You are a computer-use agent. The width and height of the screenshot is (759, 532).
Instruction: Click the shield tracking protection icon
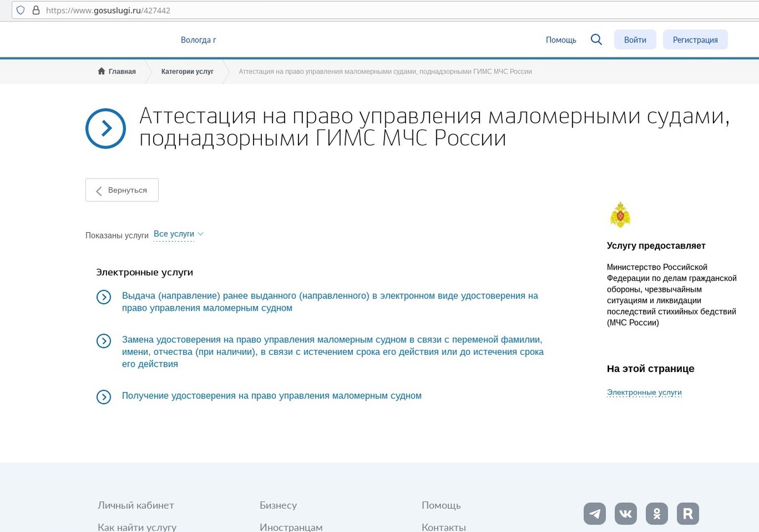point(20,10)
